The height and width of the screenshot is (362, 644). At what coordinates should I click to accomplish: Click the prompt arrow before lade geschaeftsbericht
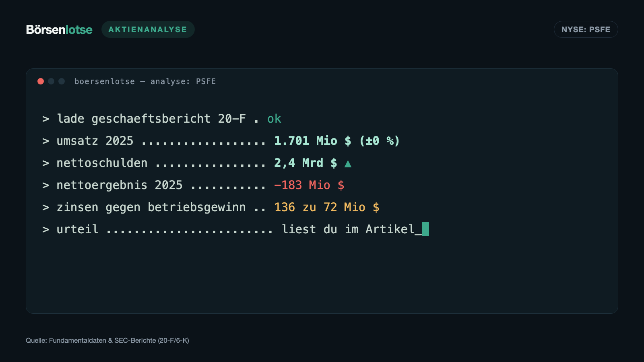point(46,119)
